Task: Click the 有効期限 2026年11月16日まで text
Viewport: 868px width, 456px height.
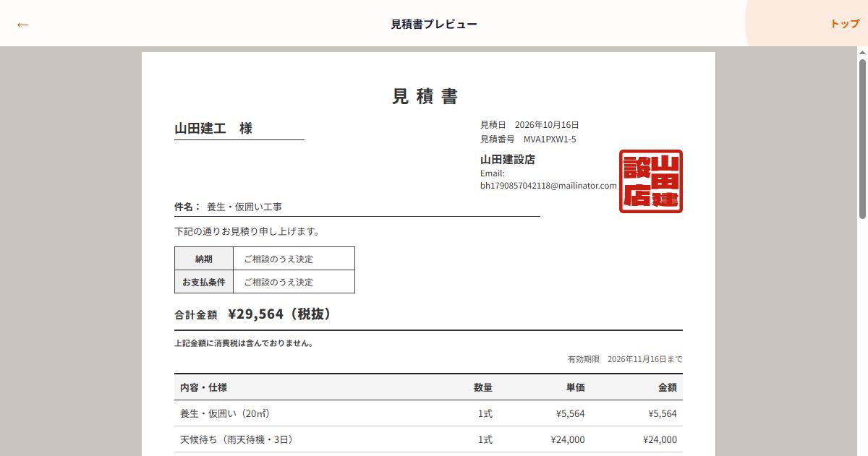Action: (625, 359)
